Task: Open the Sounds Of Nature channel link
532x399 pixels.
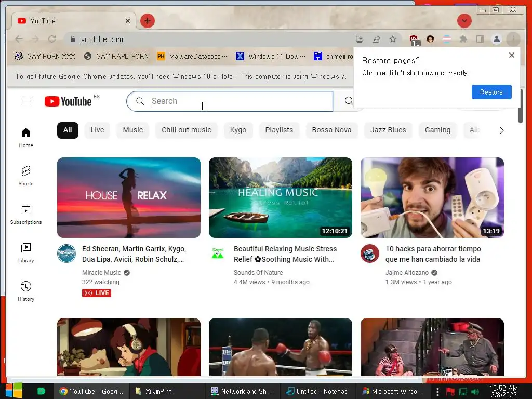Action: click(x=258, y=272)
